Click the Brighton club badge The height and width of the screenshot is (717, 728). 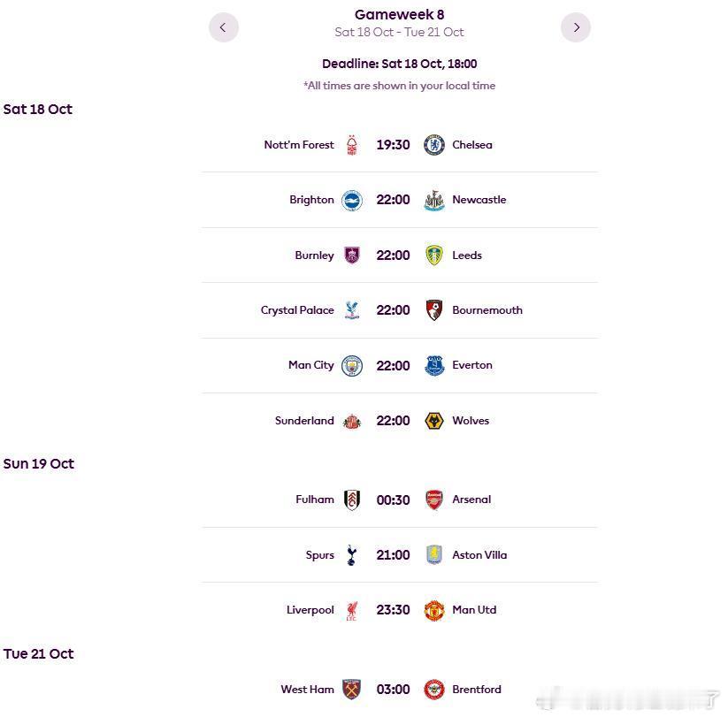[x=352, y=200]
